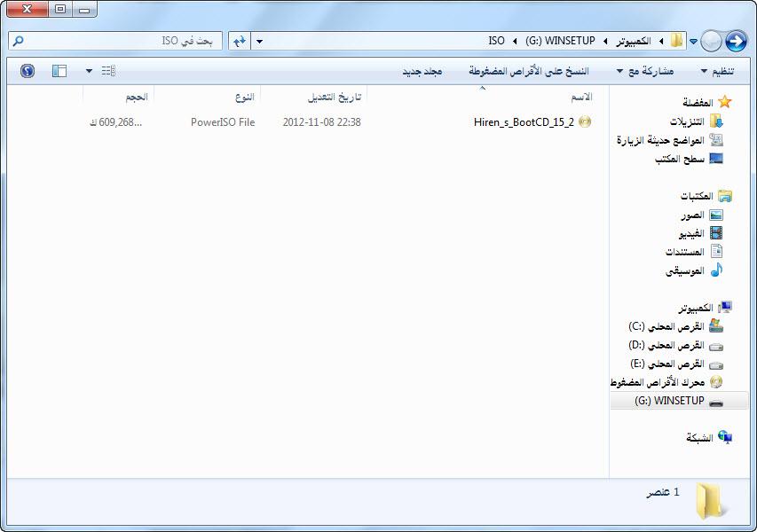Screen dimensions: 757x532
Task: Click the Videos (الفيديو) library icon
Action: tap(716, 233)
